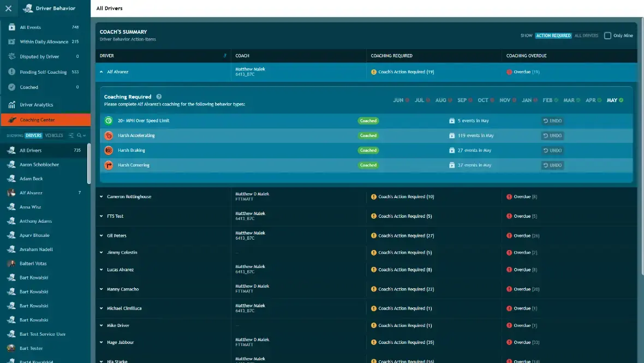The height and width of the screenshot is (363, 644).
Task: Expand the Cameron Rottinghouse row
Action: pos(101,197)
